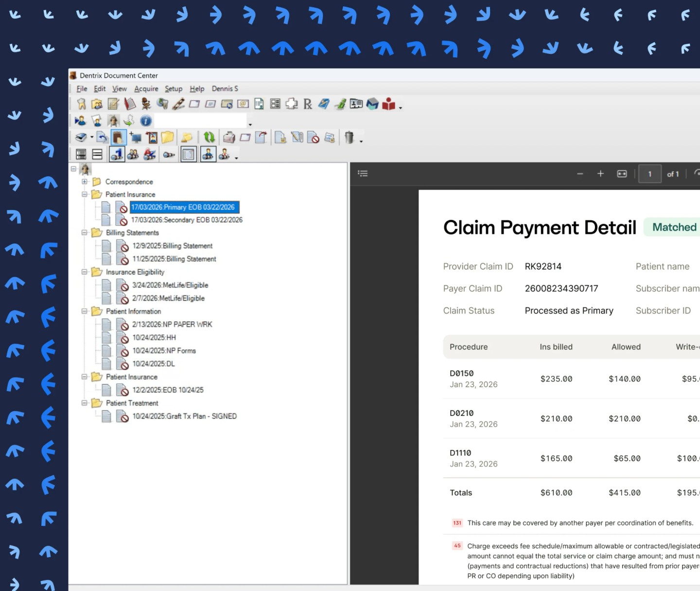Click the document with red prohibited sign icon

(x=314, y=138)
